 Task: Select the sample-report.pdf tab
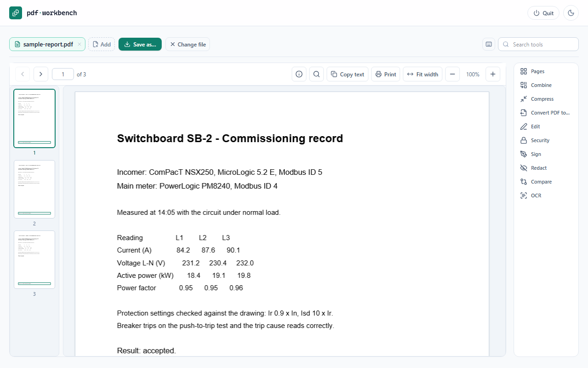pos(47,44)
